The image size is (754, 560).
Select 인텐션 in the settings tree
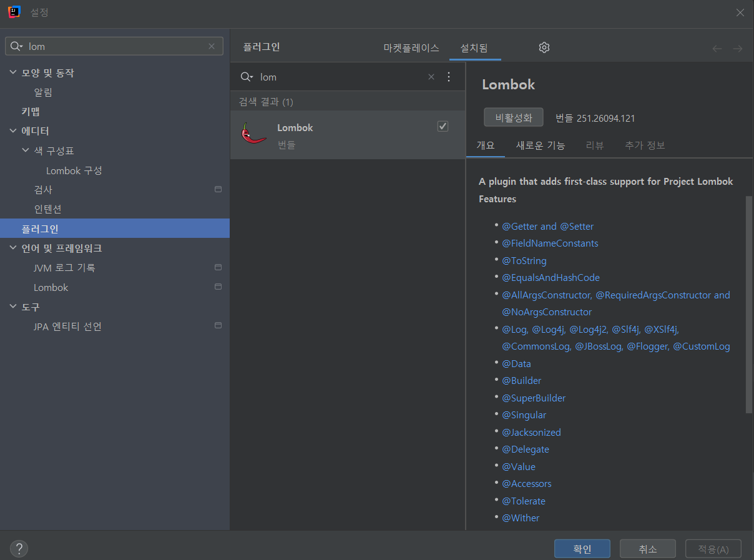[x=47, y=209]
